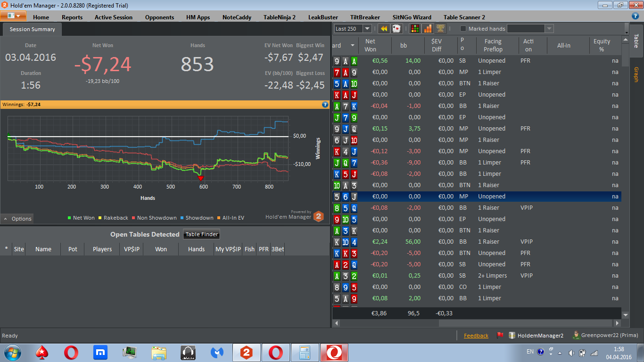
Task: Expand the graph Options panel
Action: 17,219
